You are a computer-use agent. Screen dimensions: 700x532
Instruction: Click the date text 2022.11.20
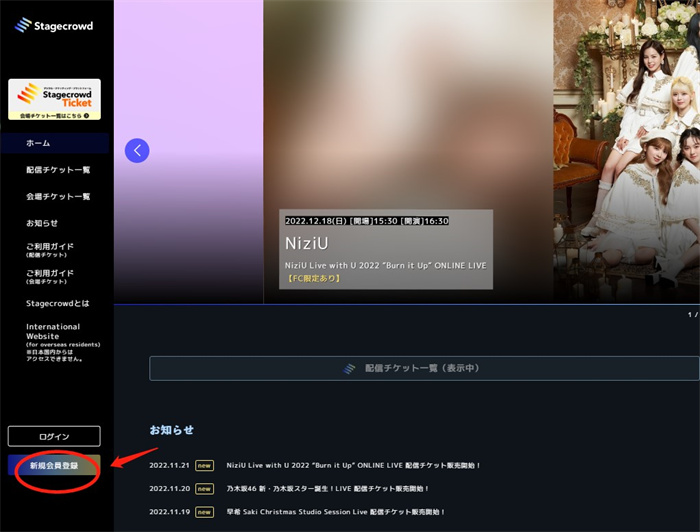coord(170,489)
